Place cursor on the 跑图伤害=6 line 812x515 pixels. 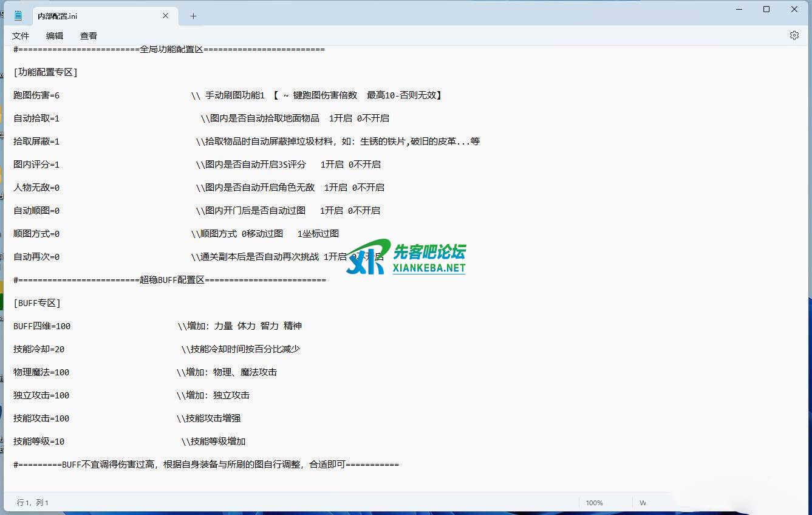click(x=36, y=95)
